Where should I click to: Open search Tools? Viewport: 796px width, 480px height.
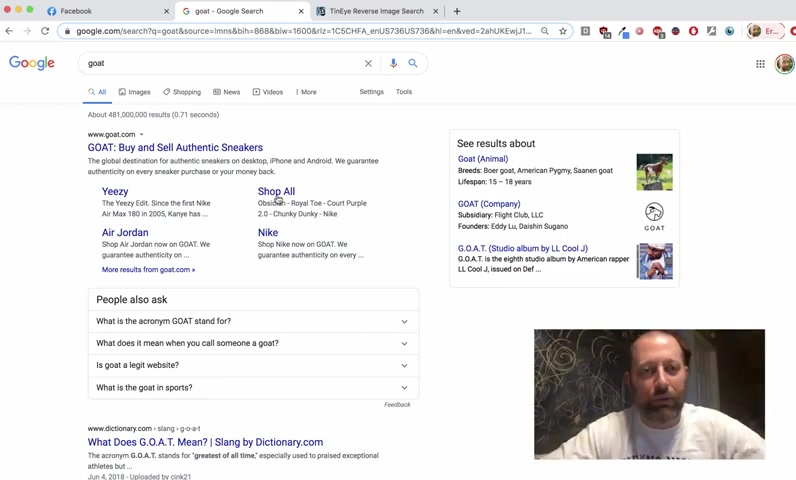click(x=404, y=92)
